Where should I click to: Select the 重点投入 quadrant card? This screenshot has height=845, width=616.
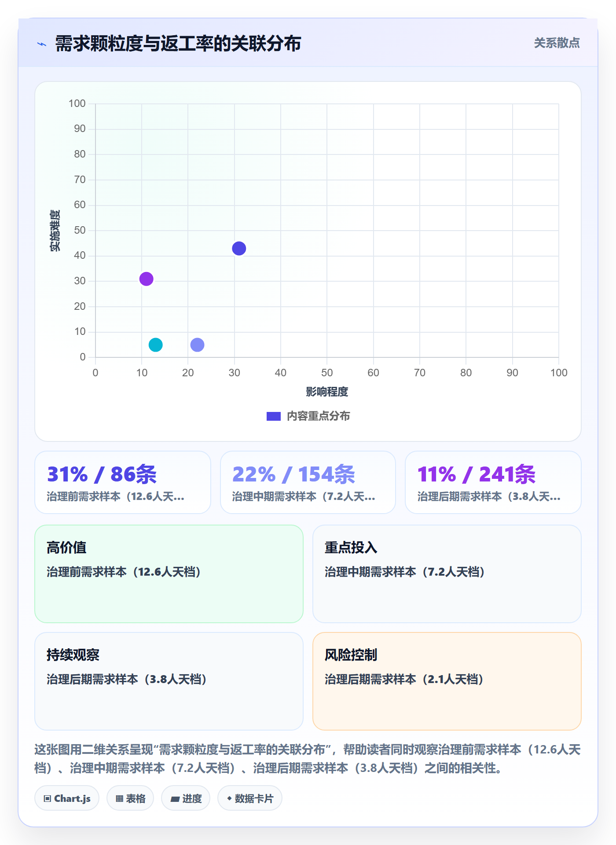[447, 574]
